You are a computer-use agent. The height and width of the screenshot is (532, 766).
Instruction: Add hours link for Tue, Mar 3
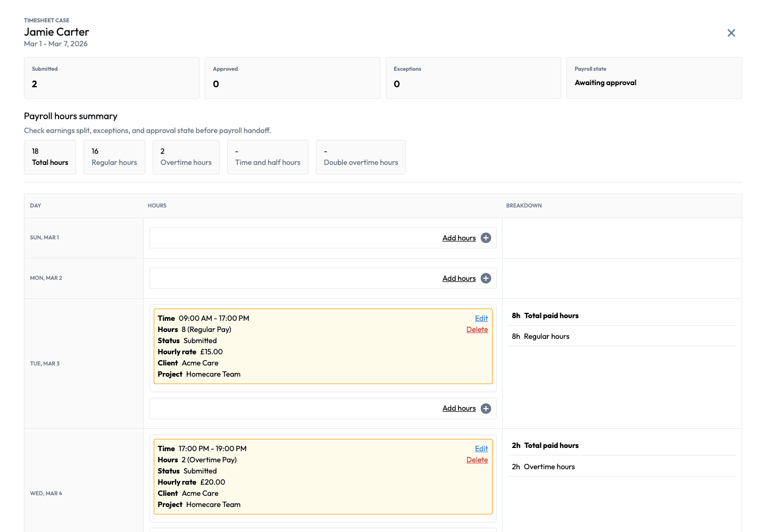coord(459,408)
